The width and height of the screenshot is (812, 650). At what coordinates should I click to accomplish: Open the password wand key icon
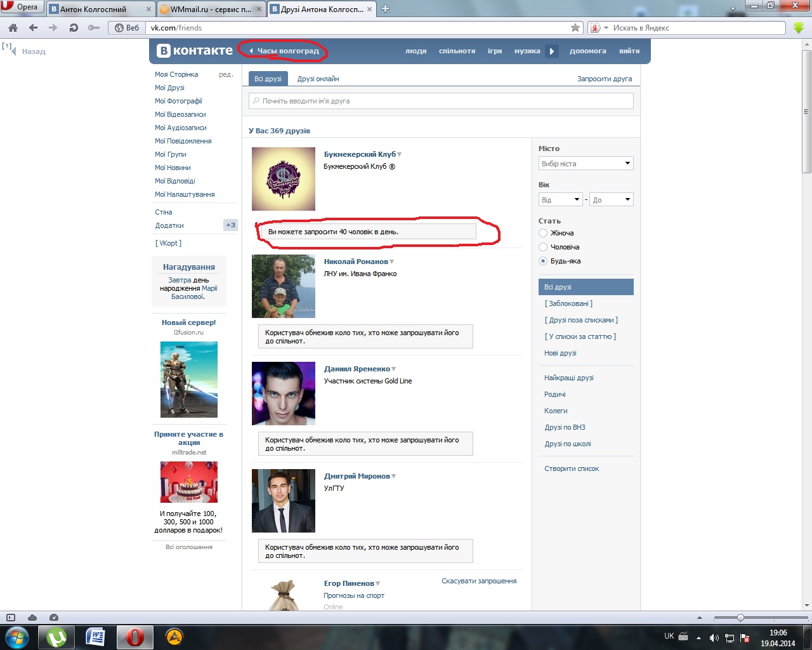coord(94,28)
